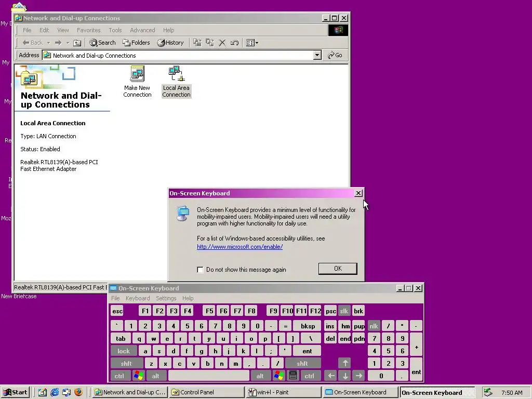Open the Settings menu in On-Screen Keyboard

coord(166,298)
